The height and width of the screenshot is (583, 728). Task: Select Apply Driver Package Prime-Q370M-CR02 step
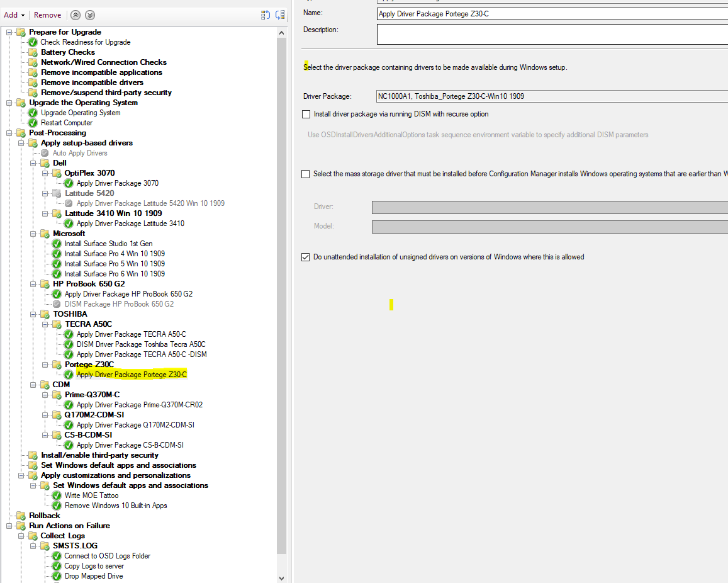[x=140, y=405]
